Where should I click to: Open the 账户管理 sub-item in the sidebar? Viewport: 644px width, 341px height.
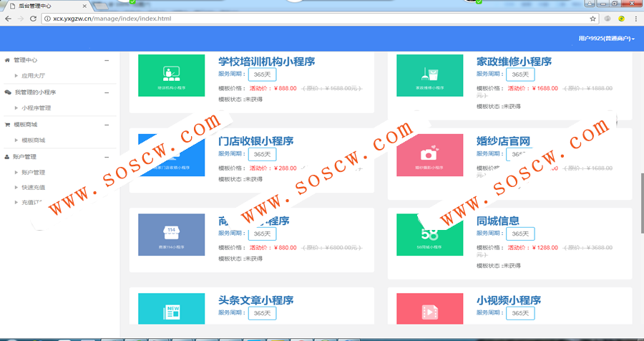pyautogui.click(x=33, y=173)
